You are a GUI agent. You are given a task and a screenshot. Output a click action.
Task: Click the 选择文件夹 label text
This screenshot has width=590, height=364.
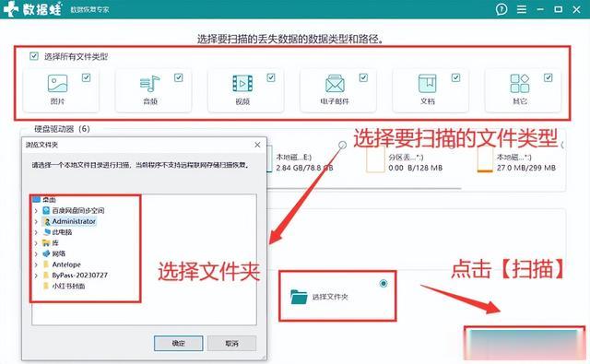point(330,297)
